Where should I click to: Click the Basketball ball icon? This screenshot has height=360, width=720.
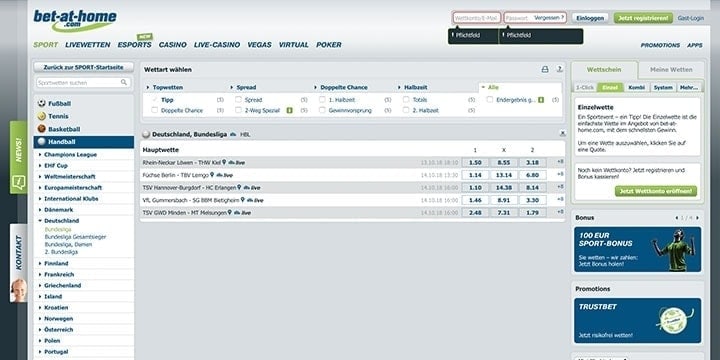[x=42, y=129]
